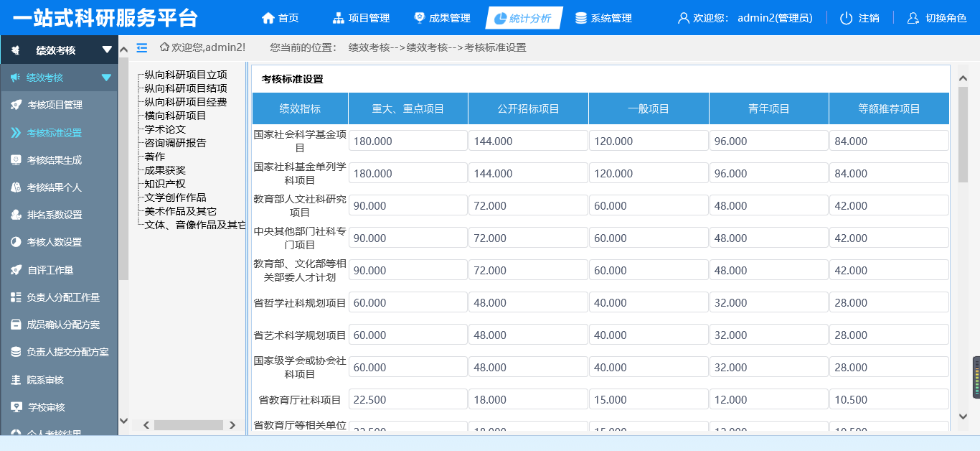
Task: Select tree node 纵向科研项目结项
Action: (186, 88)
